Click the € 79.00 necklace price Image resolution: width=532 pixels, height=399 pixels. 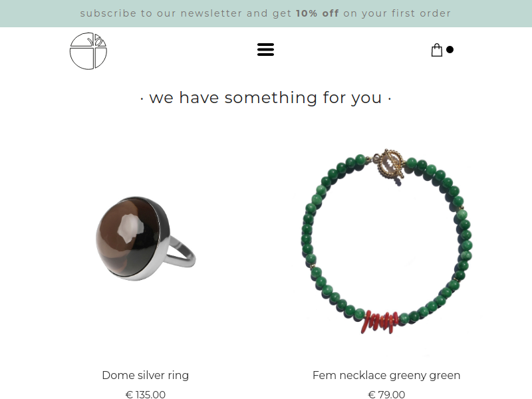[386, 394]
